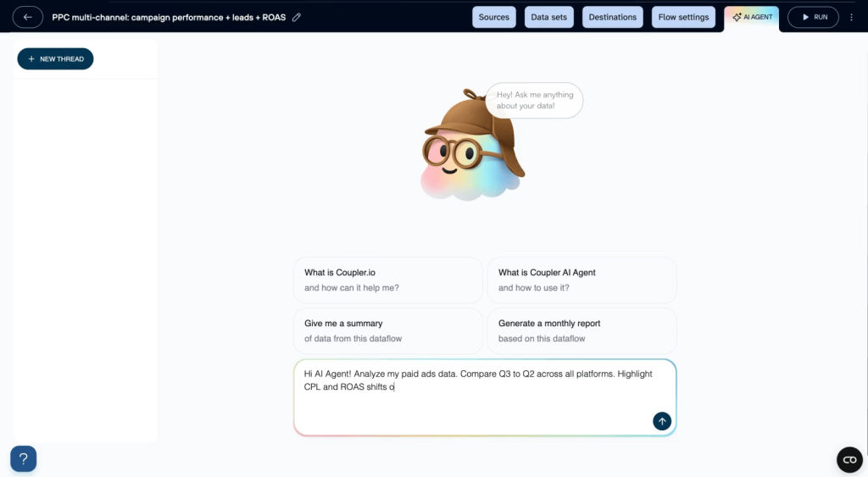The height and width of the screenshot is (477, 868).
Task: Start a new thread
Action: [x=55, y=58]
